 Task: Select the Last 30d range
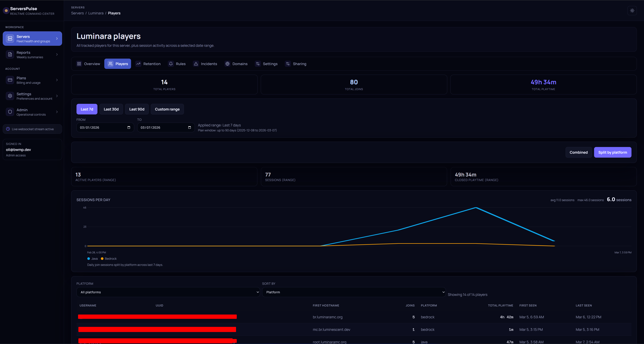[111, 109]
